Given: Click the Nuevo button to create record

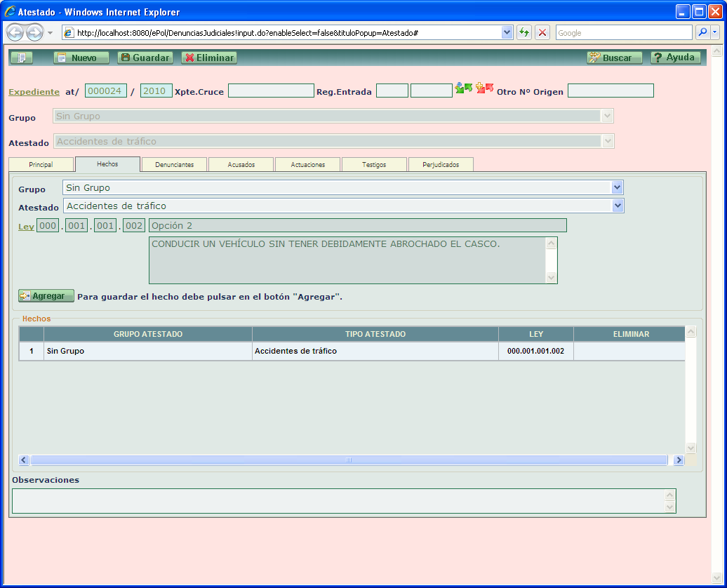Looking at the screenshot, I should [x=81, y=58].
